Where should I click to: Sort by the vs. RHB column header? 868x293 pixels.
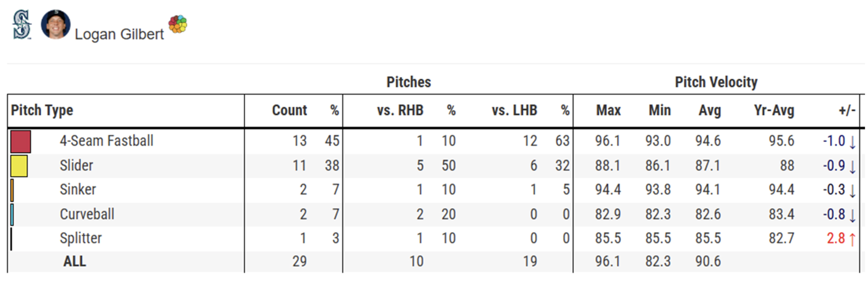pos(400,111)
